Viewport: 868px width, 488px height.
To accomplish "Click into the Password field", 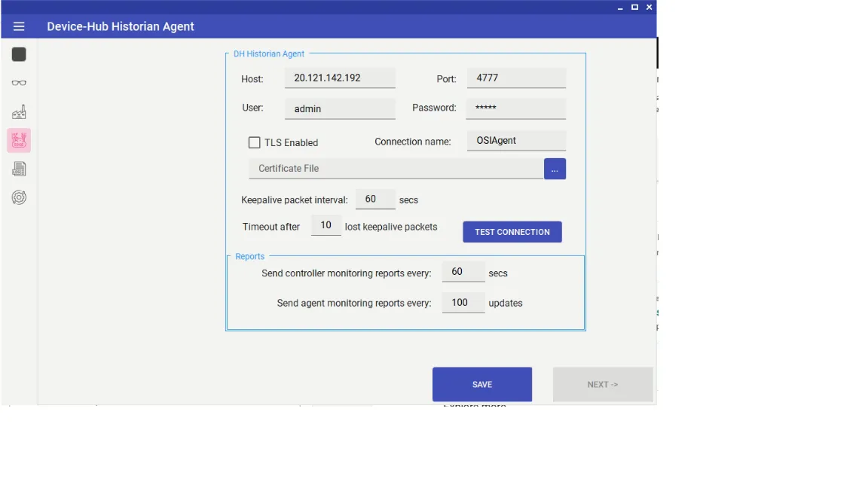I will [516, 108].
